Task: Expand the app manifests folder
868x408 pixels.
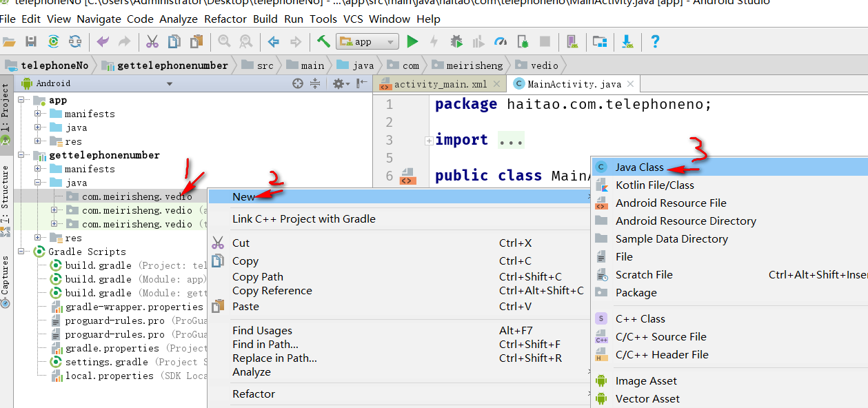Action: pyautogui.click(x=39, y=114)
